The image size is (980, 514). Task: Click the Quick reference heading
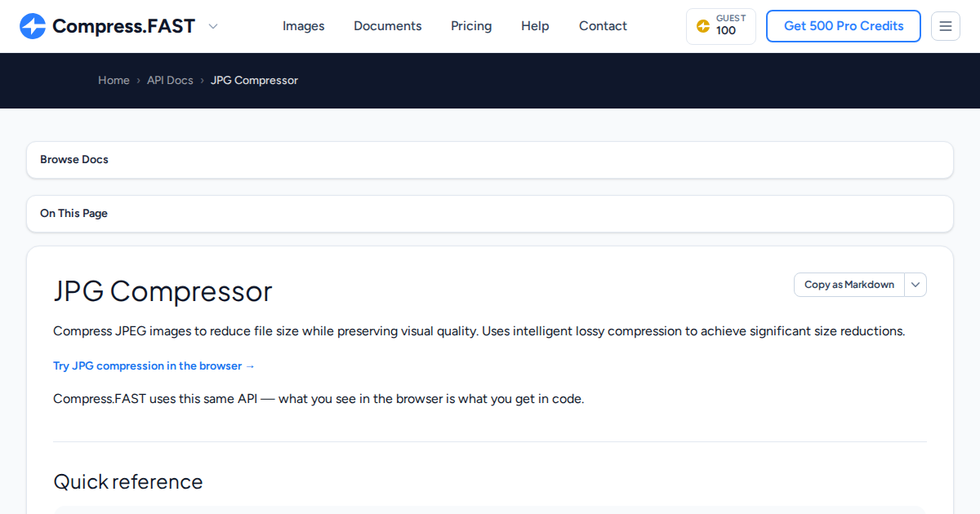coord(128,481)
